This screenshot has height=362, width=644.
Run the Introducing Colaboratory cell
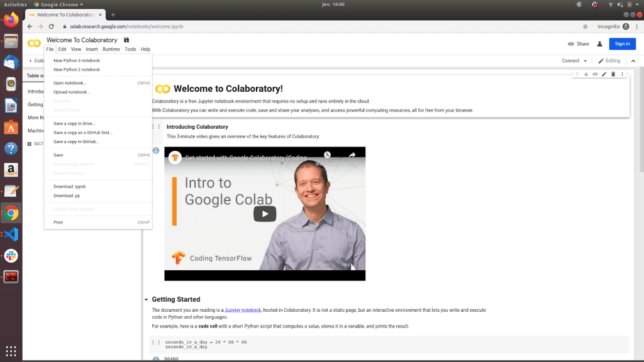(x=156, y=127)
